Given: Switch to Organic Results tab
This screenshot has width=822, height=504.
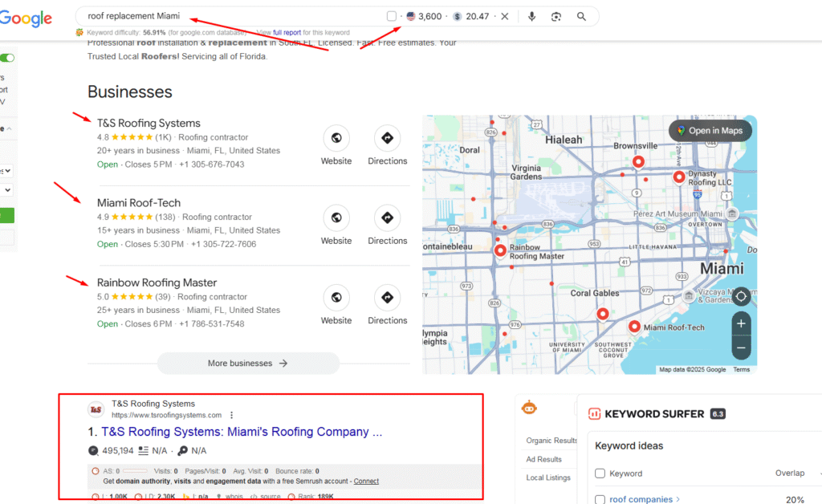Looking at the screenshot, I should tap(551, 441).
